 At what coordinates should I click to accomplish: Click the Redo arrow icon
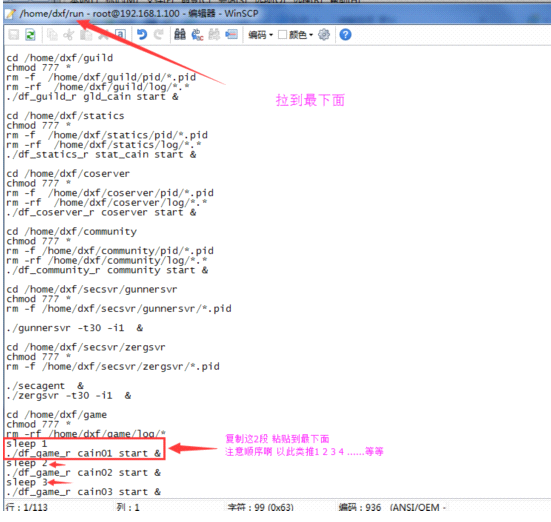click(x=158, y=34)
